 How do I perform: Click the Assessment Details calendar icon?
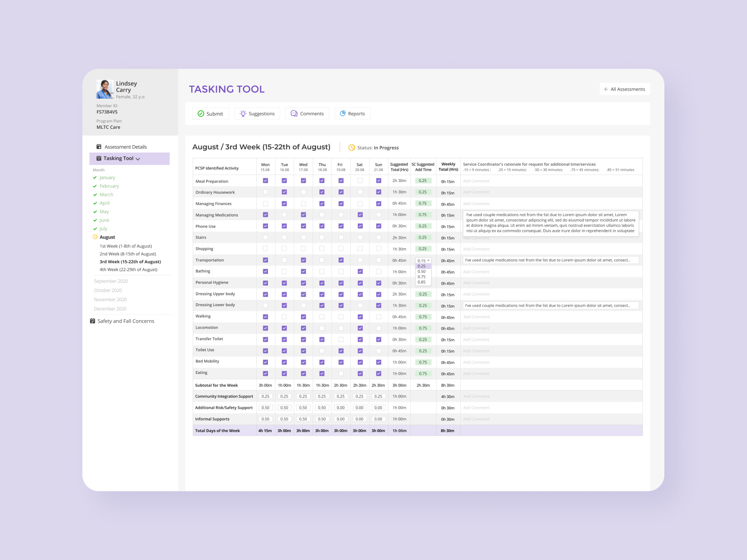coord(98,147)
